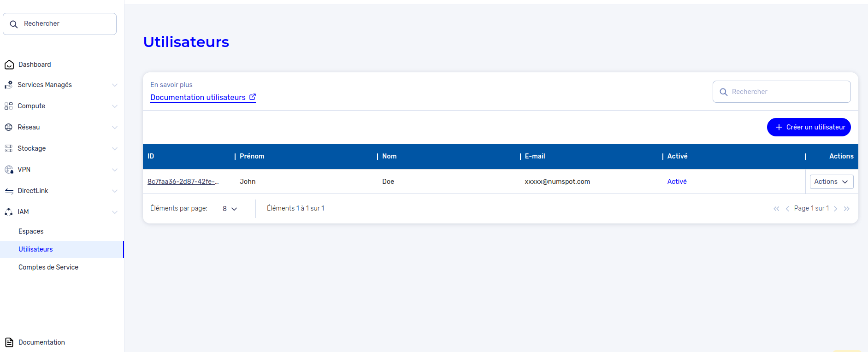Click the Actions column header
The width and height of the screenshot is (868, 352).
[x=841, y=156]
